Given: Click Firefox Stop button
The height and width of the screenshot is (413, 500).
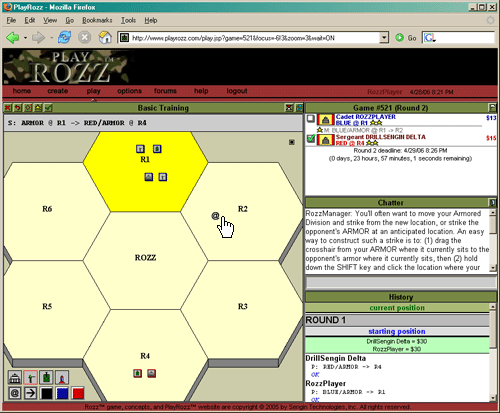Looking at the screenshot, I should [85, 37].
